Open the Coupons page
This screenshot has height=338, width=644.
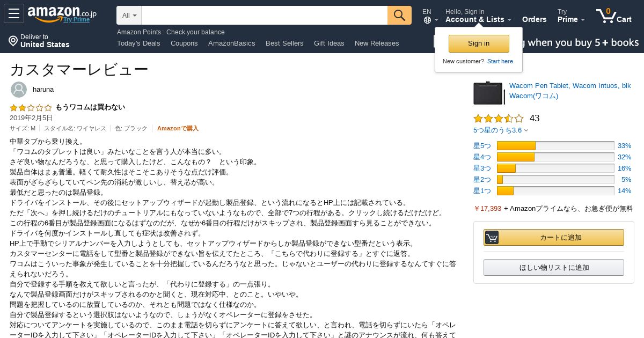pos(184,43)
